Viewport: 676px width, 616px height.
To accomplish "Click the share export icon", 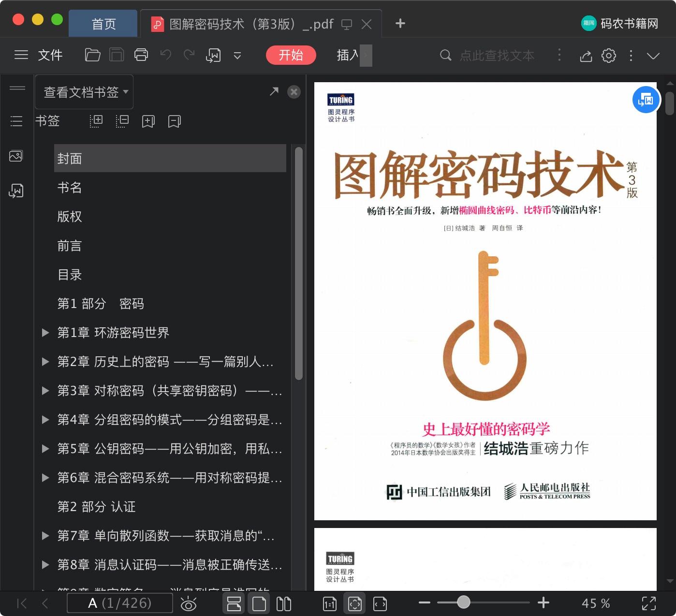I will click(586, 56).
